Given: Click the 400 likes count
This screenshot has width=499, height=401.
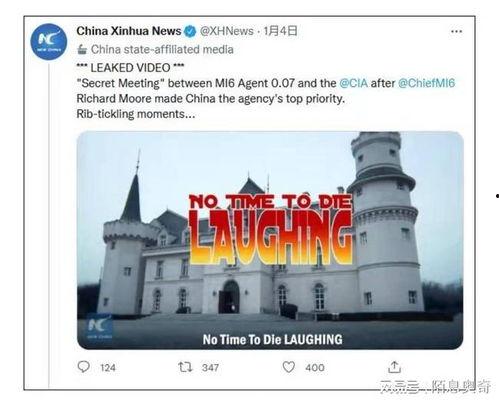Looking at the screenshot, I should point(315,368).
